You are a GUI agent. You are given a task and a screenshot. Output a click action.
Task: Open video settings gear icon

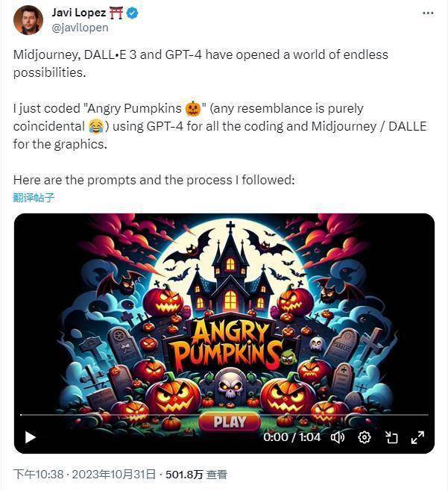tap(365, 437)
